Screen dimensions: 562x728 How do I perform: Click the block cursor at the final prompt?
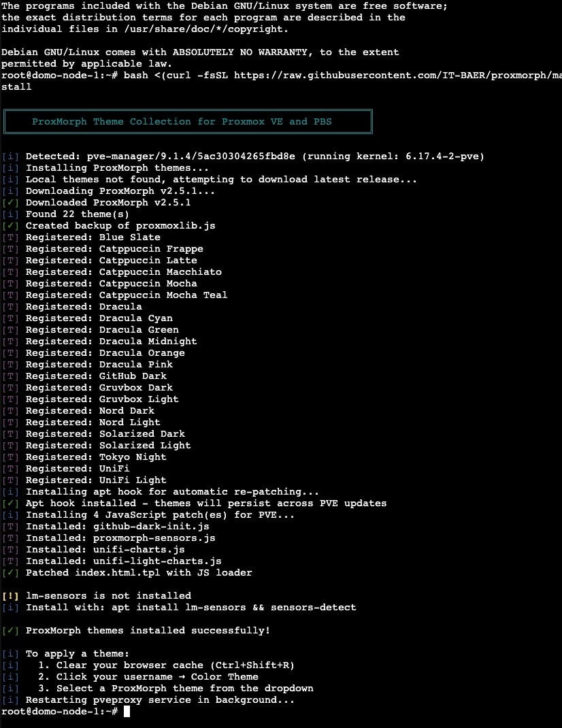127,712
